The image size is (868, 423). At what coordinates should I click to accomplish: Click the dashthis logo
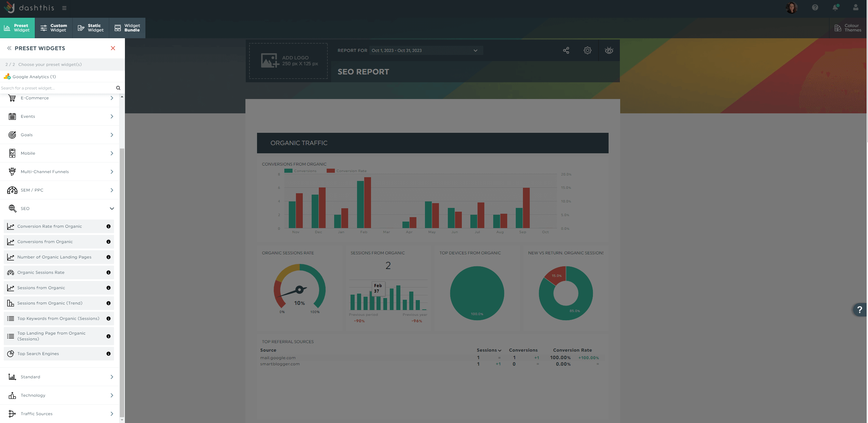click(x=29, y=8)
